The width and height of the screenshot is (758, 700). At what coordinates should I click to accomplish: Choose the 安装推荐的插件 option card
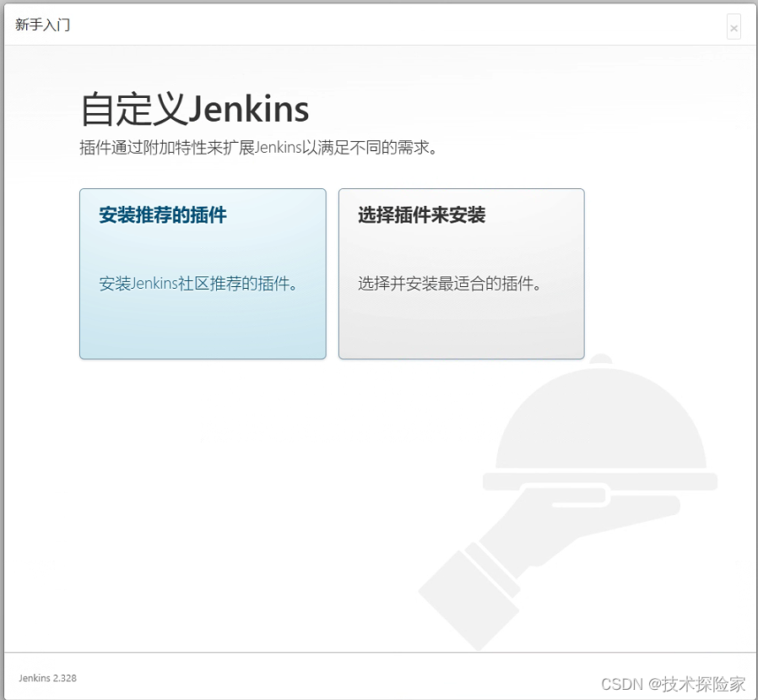pos(203,274)
